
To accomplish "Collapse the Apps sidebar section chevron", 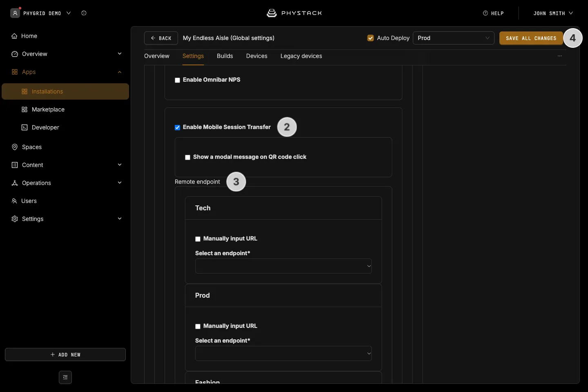I will point(120,72).
